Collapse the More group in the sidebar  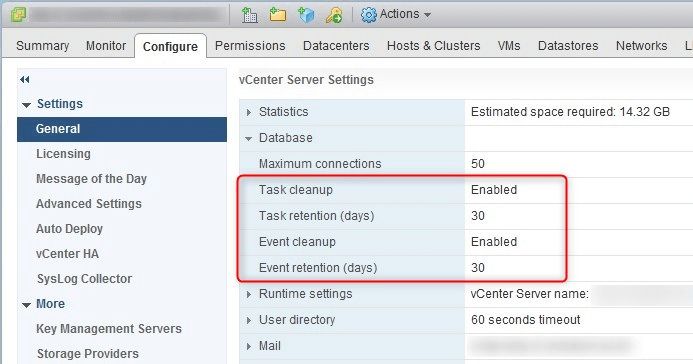27,305
